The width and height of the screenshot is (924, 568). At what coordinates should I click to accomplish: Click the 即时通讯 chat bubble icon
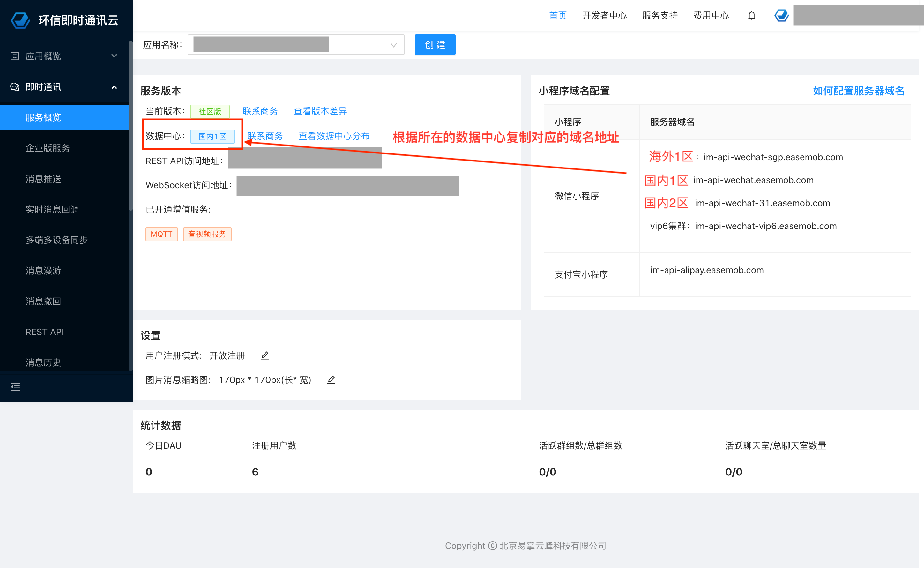click(15, 87)
